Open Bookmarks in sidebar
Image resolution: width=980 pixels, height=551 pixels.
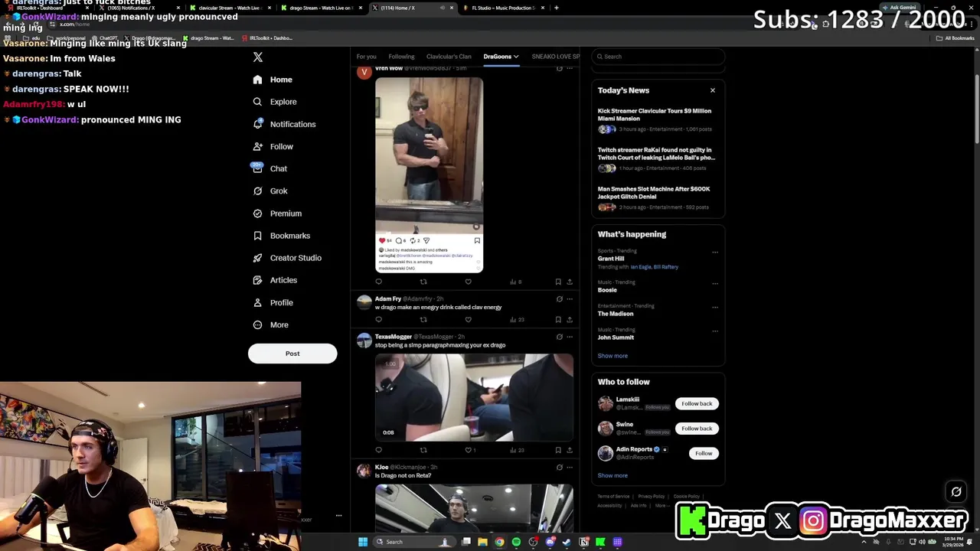pos(281,236)
